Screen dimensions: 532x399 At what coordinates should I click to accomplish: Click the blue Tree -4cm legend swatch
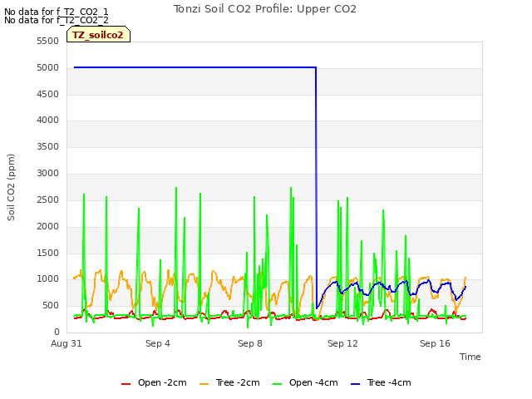(355, 384)
